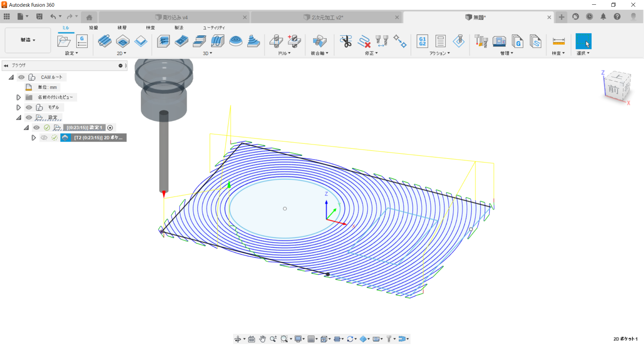Expand the 名前の付いたビュー folder
The image size is (644, 345).
click(19, 97)
